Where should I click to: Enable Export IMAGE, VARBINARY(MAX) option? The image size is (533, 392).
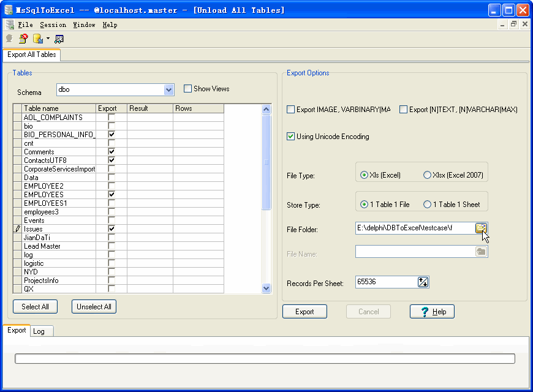[x=290, y=110]
